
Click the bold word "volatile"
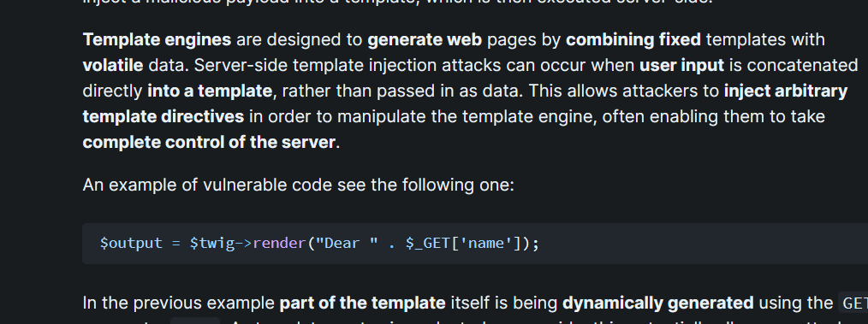click(x=113, y=65)
